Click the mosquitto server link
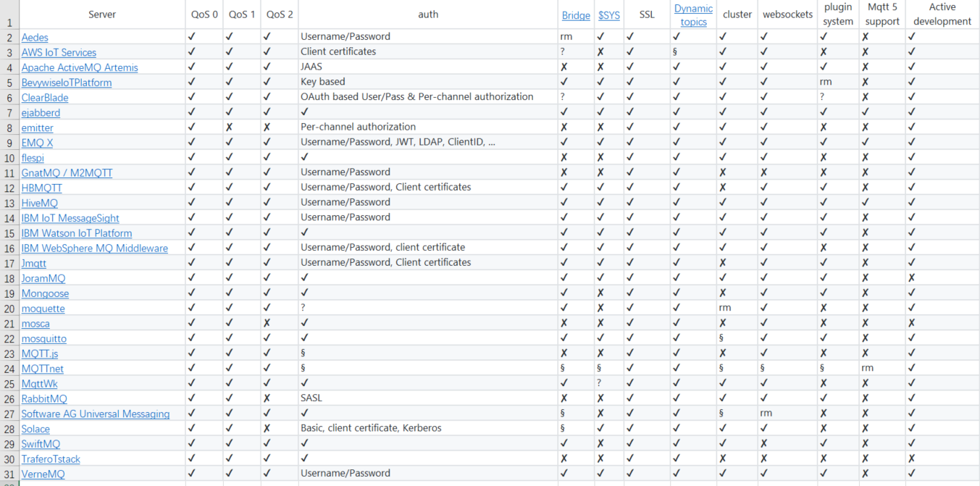Screen dimensions: 980x486 pos(44,338)
